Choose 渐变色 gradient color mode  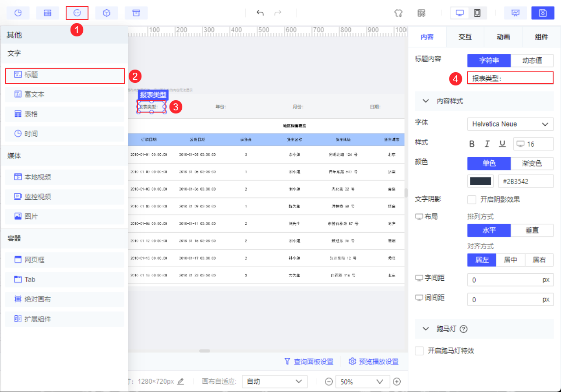[532, 163]
